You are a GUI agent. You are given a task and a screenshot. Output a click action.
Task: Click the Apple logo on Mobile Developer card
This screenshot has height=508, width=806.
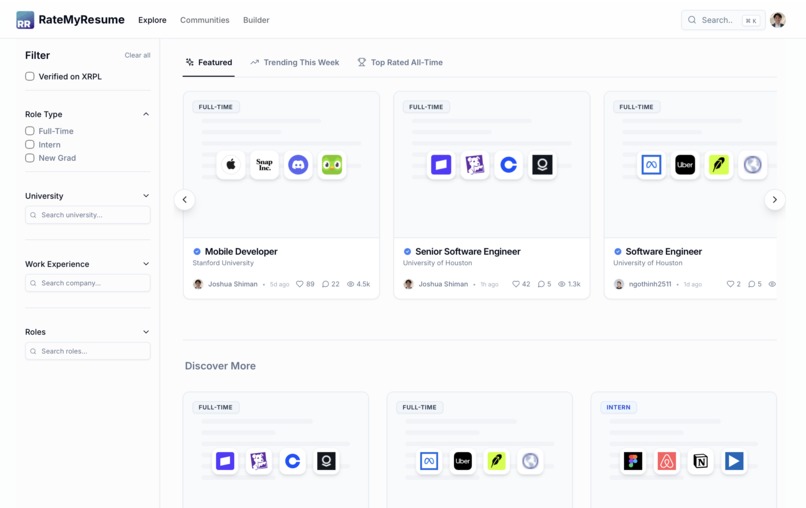pyautogui.click(x=231, y=165)
